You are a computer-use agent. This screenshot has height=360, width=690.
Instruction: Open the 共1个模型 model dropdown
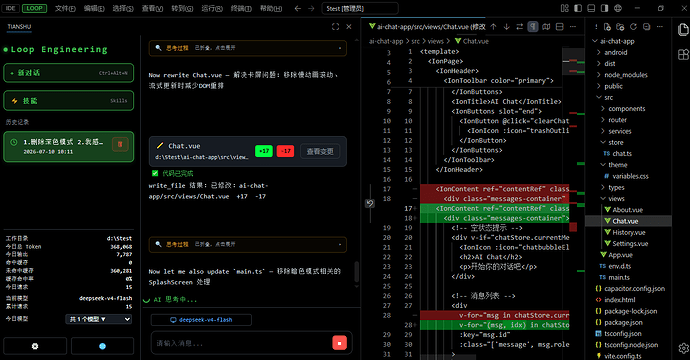[x=99, y=319]
